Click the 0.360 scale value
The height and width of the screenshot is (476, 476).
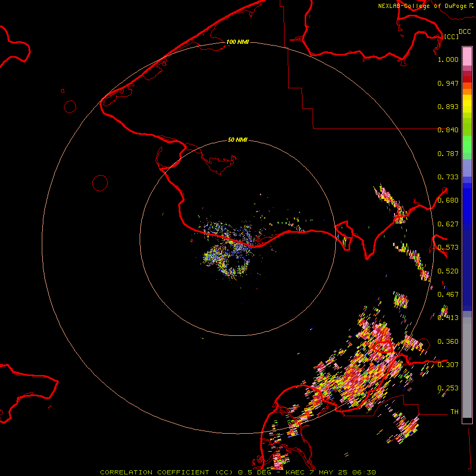pyautogui.click(x=448, y=342)
